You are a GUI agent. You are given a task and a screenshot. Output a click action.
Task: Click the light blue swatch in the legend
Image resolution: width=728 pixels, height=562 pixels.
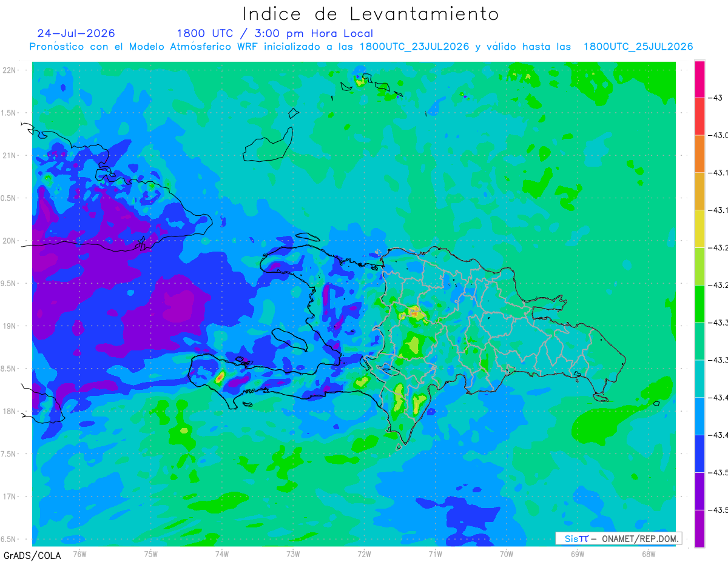click(699, 416)
